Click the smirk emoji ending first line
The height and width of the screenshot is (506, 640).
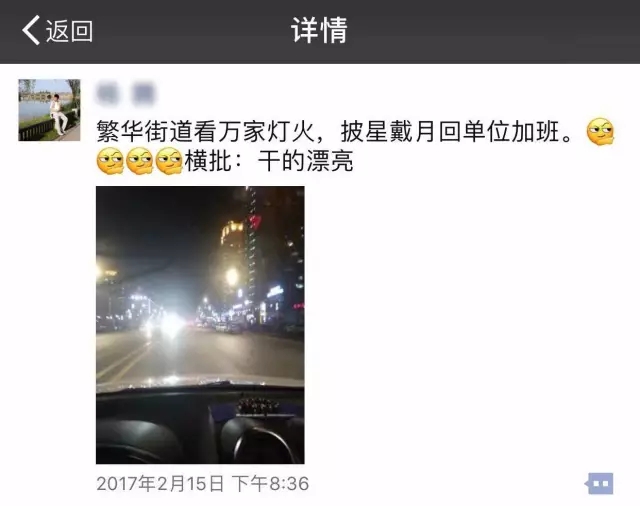(x=600, y=132)
